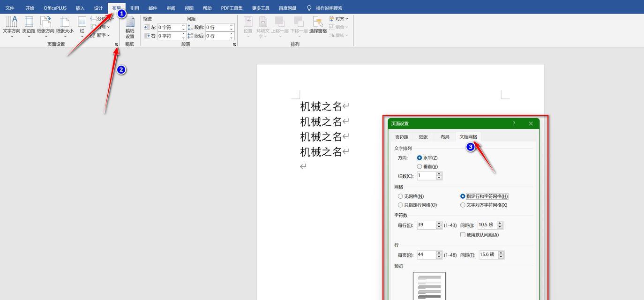Image resolution: width=644 pixels, height=300 pixels.
Task: Click the 文字方向 text direction icon
Action: pyautogui.click(x=12, y=22)
